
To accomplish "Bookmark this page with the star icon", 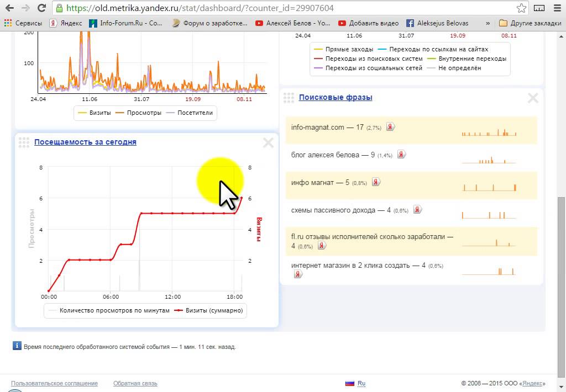I will [521, 8].
